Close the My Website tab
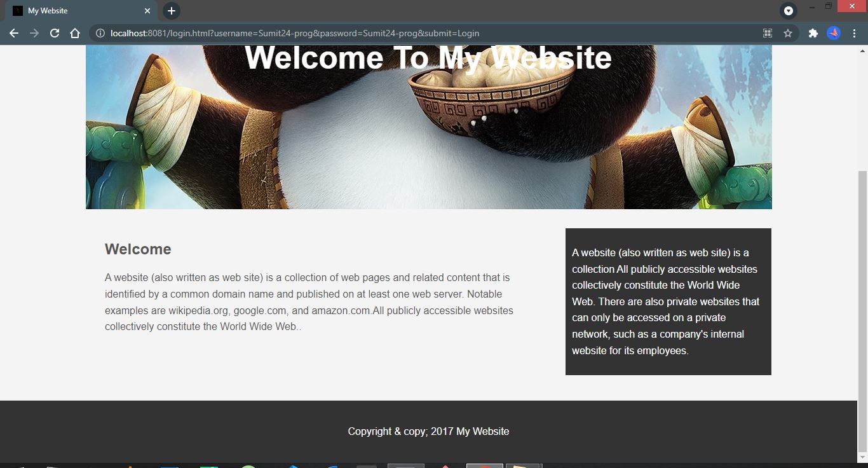Viewport: 868px width, 468px height. [x=147, y=11]
